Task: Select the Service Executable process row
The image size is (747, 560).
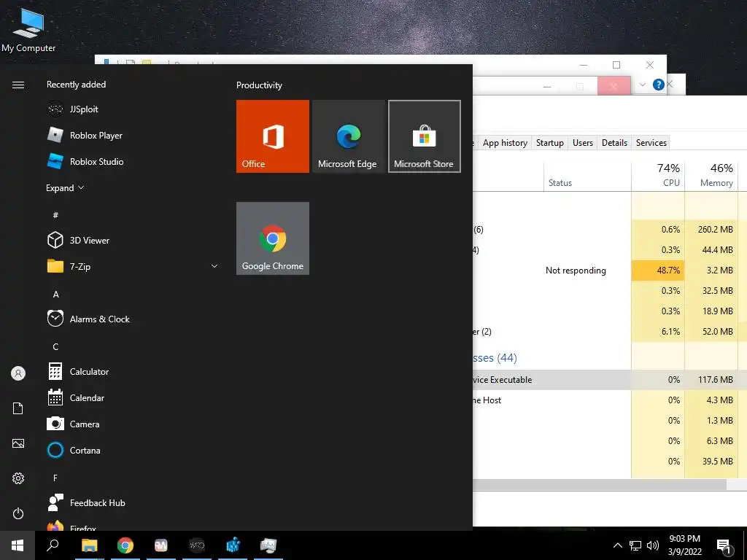Action: click(x=610, y=379)
